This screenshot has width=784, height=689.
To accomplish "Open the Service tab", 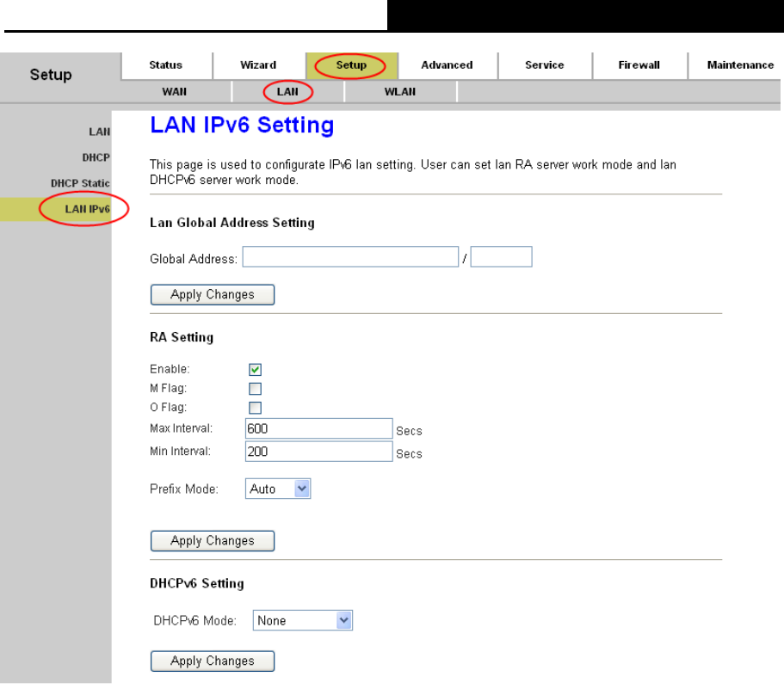I will 545,65.
